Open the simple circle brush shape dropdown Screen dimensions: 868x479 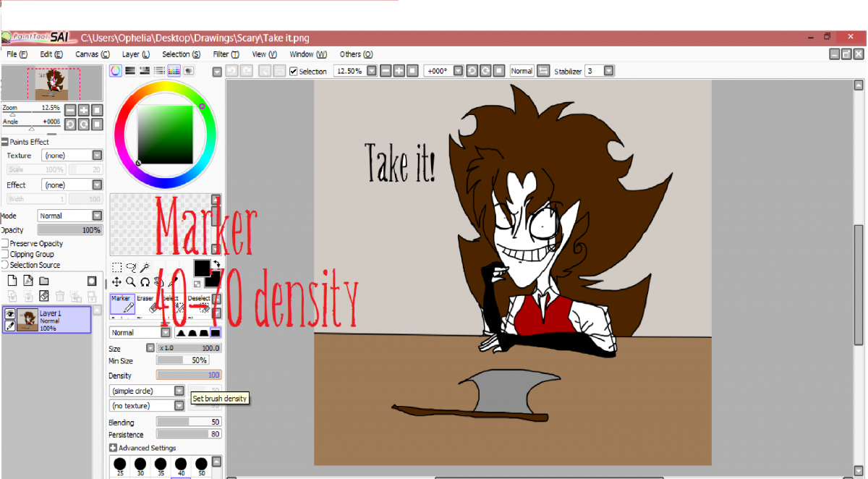pyautogui.click(x=179, y=391)
